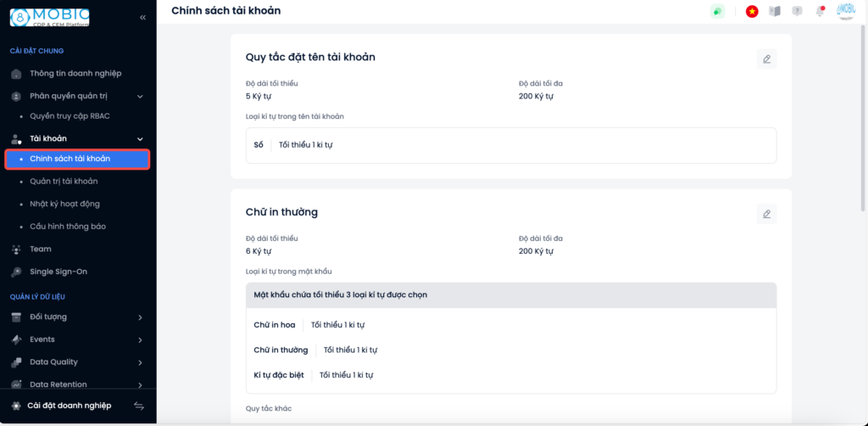The image size is (868, 426).
Task: Click the help question mark icon
Action: pos(797,11)
